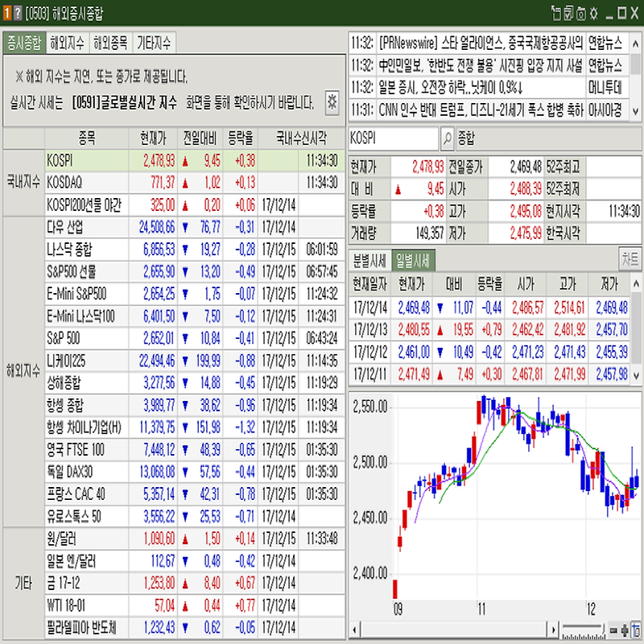The width and height of the screenshot is (644, 644).
Task: Open the PRNewswire 스타 얼라이언스 news headline
Action: [x=481, y=43]
